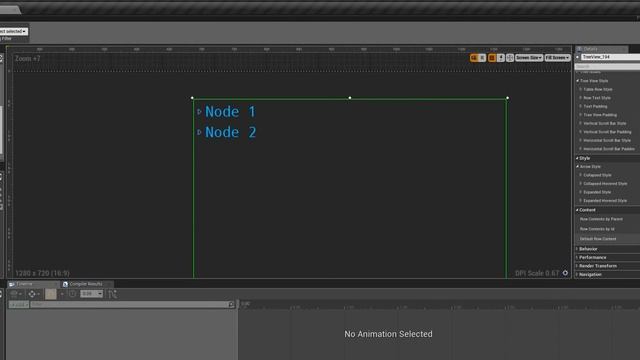Click the zoom to fit icon
The width and height of the screenshot is (640, 360).
pyautogui.click(x=510, y=58)
